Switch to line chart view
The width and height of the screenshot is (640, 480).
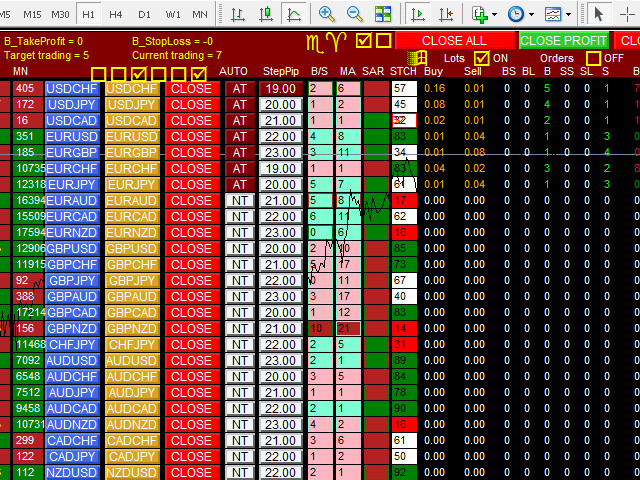[293, 14]
